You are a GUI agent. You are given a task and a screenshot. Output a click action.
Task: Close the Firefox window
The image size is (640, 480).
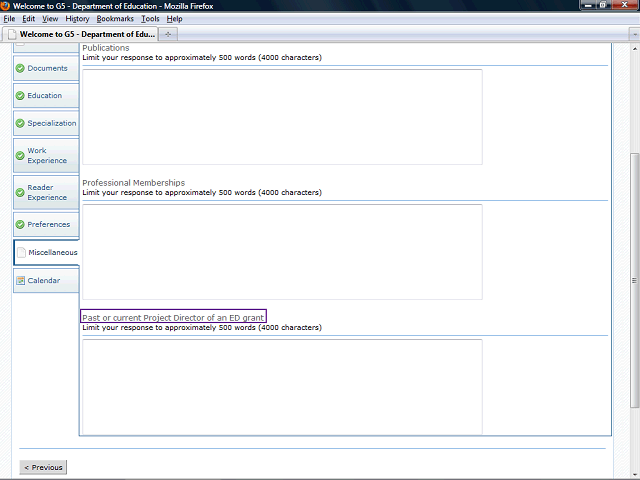[x=624, y=5]
